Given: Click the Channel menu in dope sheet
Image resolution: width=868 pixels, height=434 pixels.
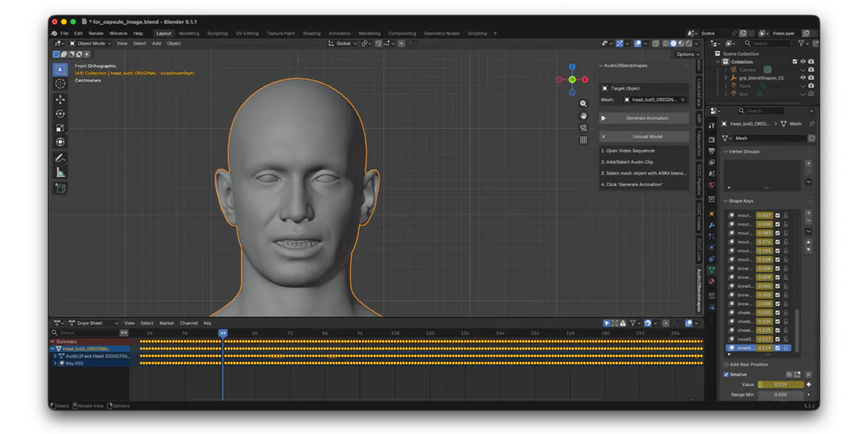Looking at the screenshot, I should 188,323.
